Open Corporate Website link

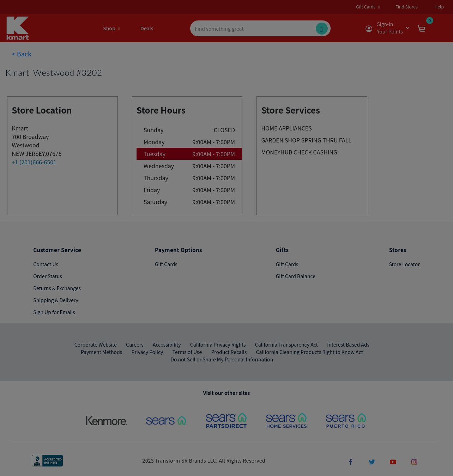[x=95, y=344]
